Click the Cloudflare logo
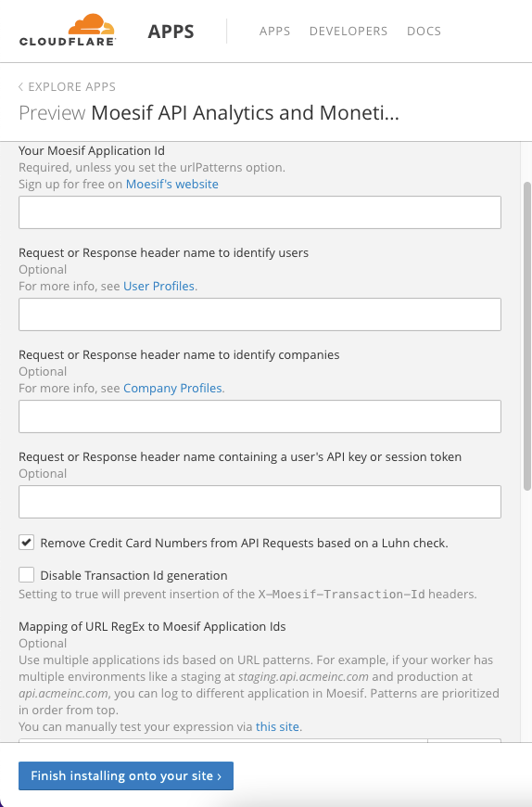Screen dimensions: 532x807 (x=68, y=31)
